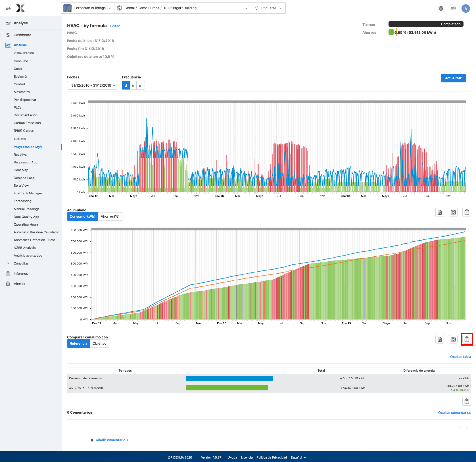Compare consumption with Referencia
The height and width of the screenshot is (462, 476).
(x=78, y=343)
